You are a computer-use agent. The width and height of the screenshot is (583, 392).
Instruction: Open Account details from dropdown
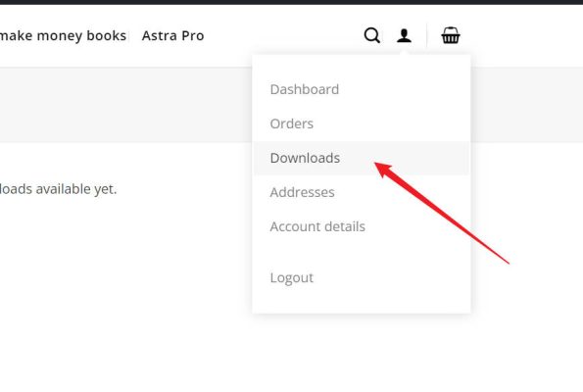[317, 226]
